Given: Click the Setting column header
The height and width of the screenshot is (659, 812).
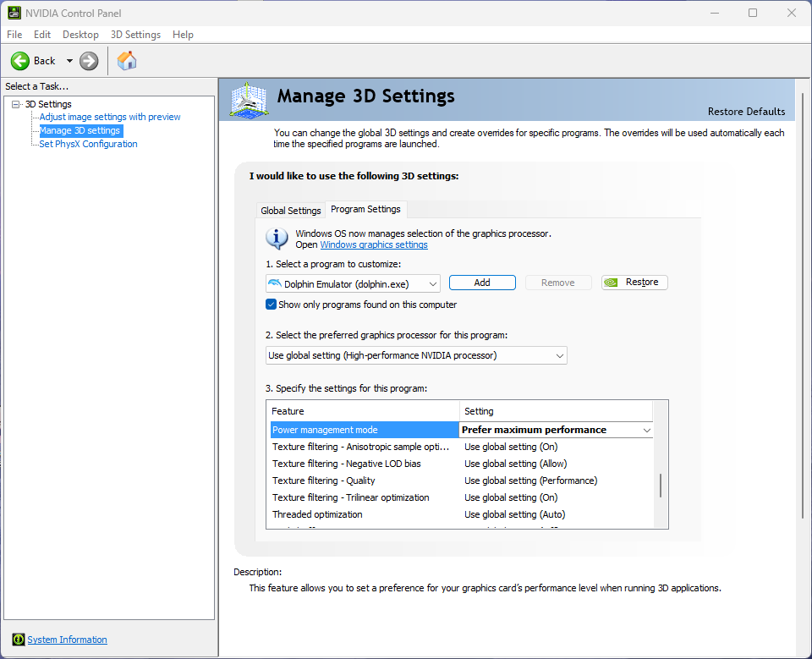Looking at the screenshot, I should coord(557,411).
